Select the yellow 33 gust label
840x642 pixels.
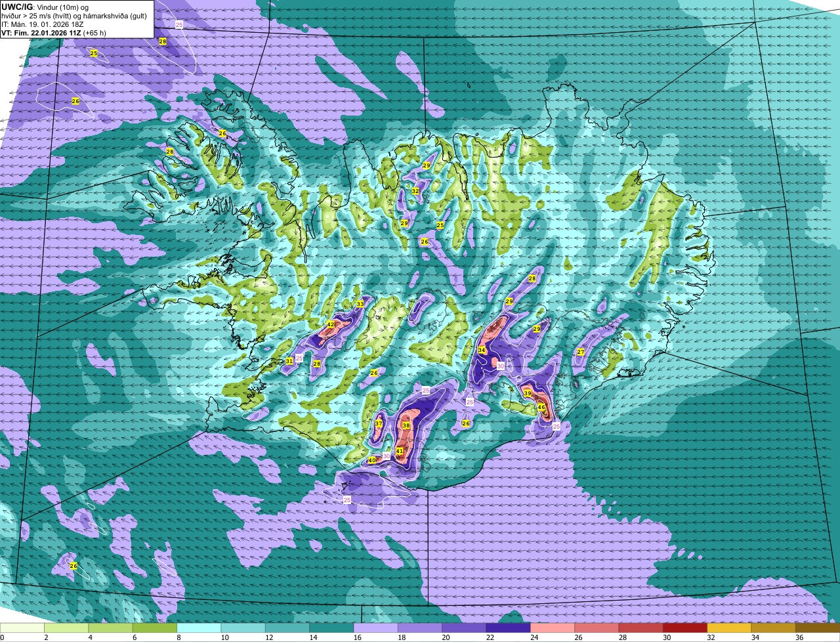(360, 304)
